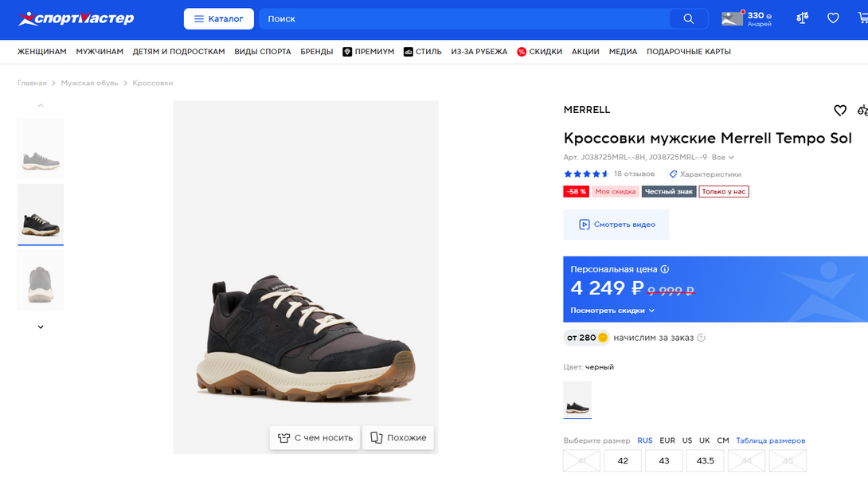
Task: Select the black shoe thumbnail
Action: click(x=41, y=214)
